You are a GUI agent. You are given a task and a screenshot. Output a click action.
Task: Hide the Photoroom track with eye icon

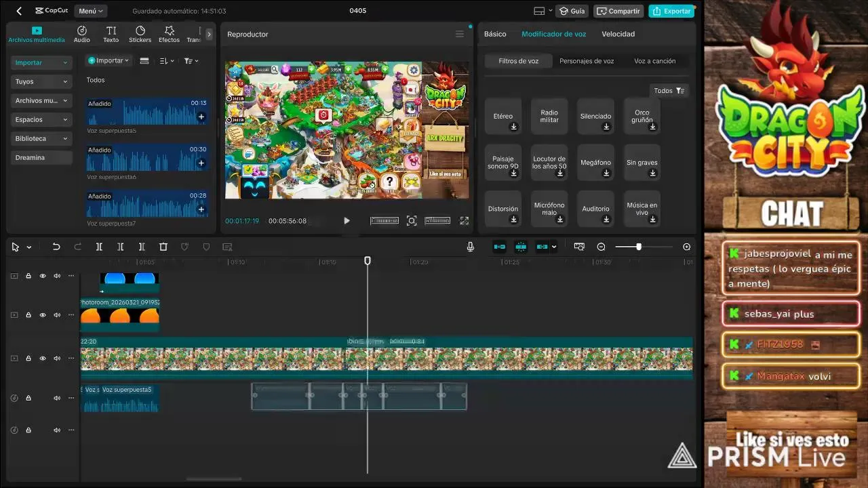[43, 315]
